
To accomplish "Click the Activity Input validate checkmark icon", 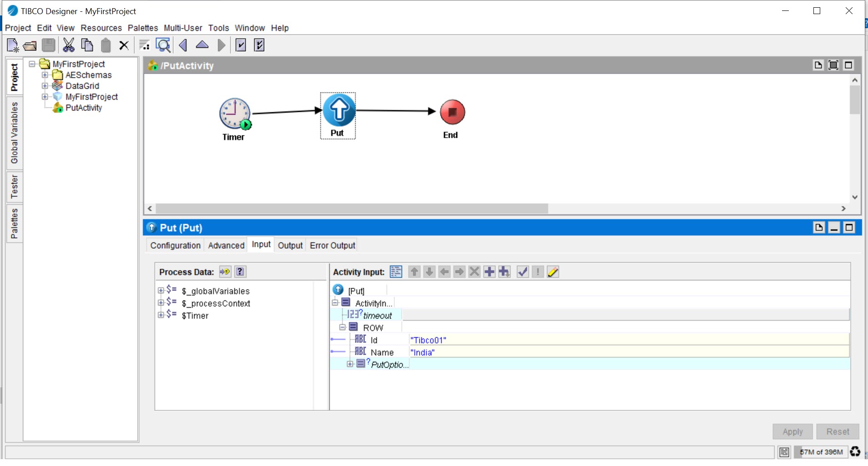I will point(523,272).
